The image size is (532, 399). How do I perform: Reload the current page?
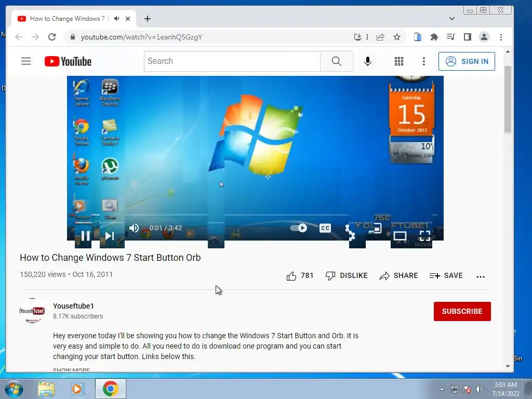52,37
